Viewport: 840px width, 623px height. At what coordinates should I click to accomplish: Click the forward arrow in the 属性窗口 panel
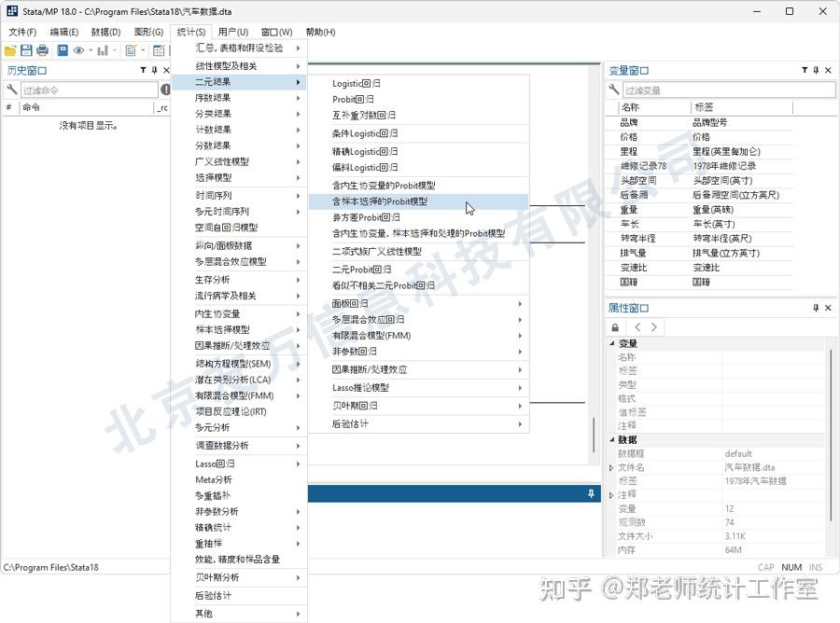653,327
